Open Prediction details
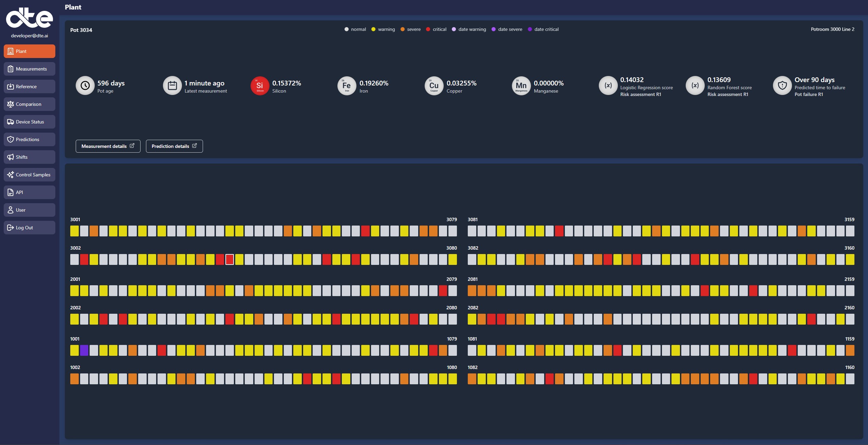 click(174, 146)
